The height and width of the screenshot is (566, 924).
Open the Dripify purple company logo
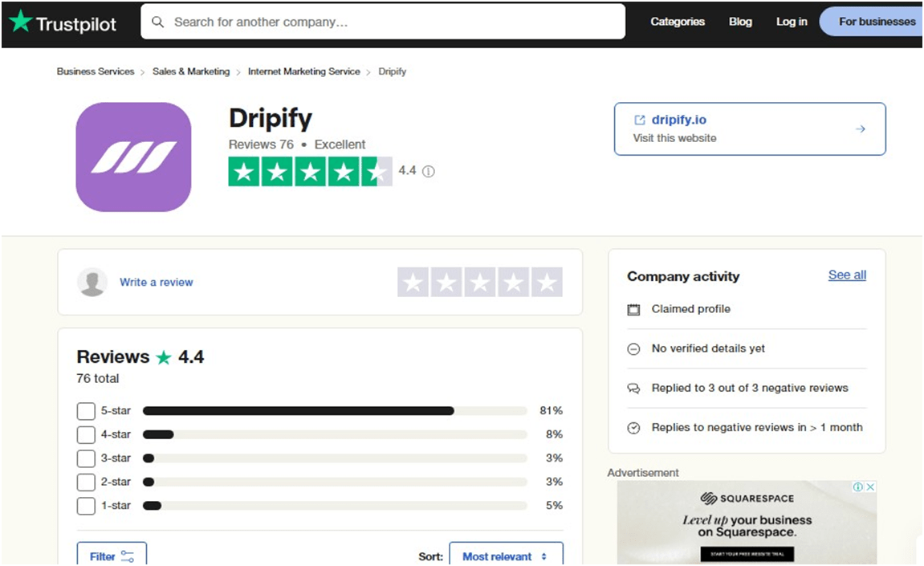click(x=133, y=157)
